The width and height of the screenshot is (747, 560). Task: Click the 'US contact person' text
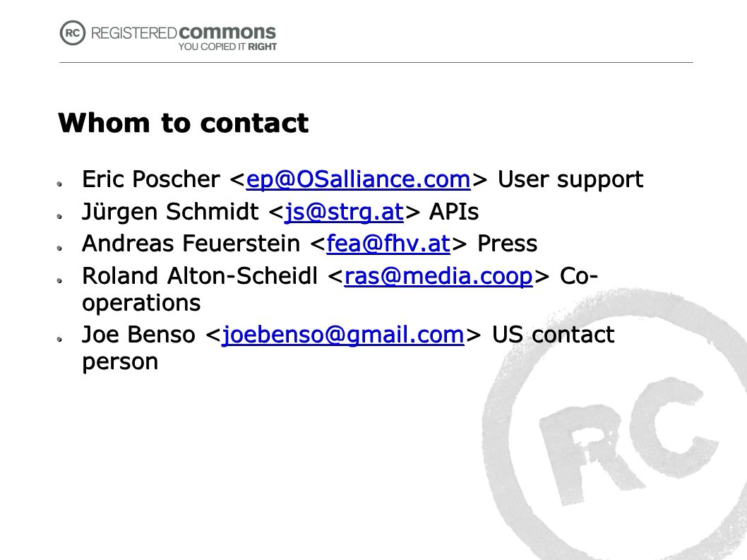point(348,348)
